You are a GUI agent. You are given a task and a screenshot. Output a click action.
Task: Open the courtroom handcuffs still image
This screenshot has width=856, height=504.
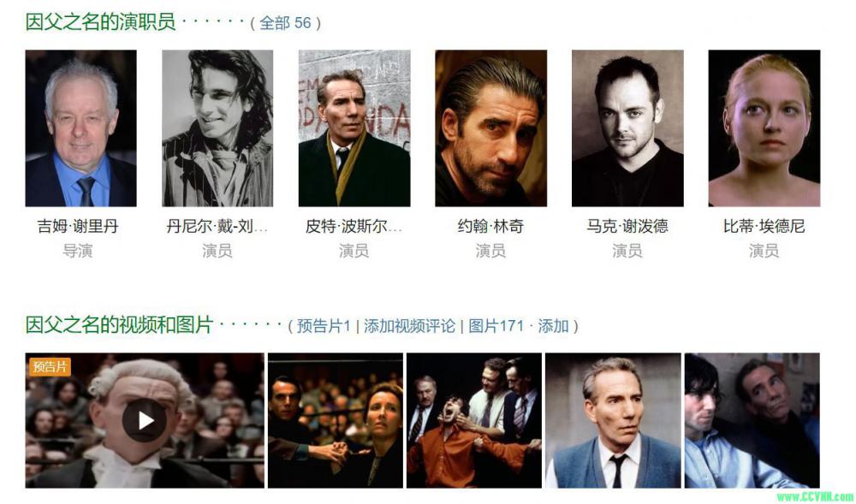click(x=336, y=420)
